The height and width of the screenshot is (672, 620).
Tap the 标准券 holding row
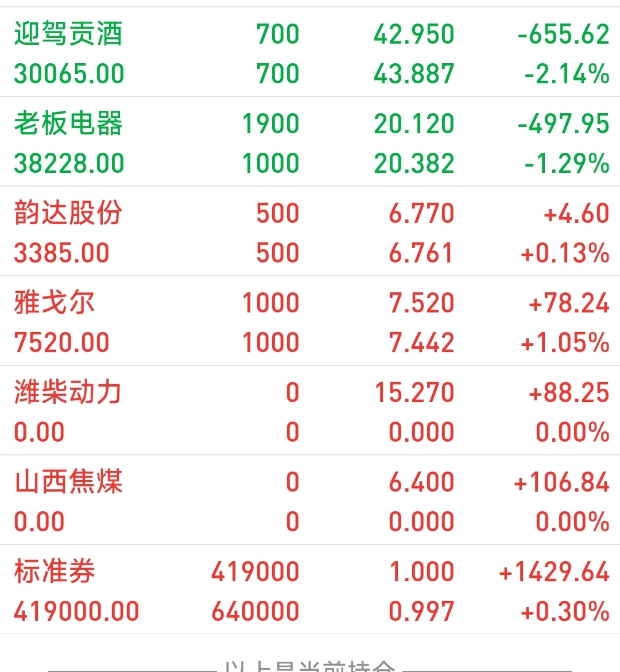click(x=310, y=590)
